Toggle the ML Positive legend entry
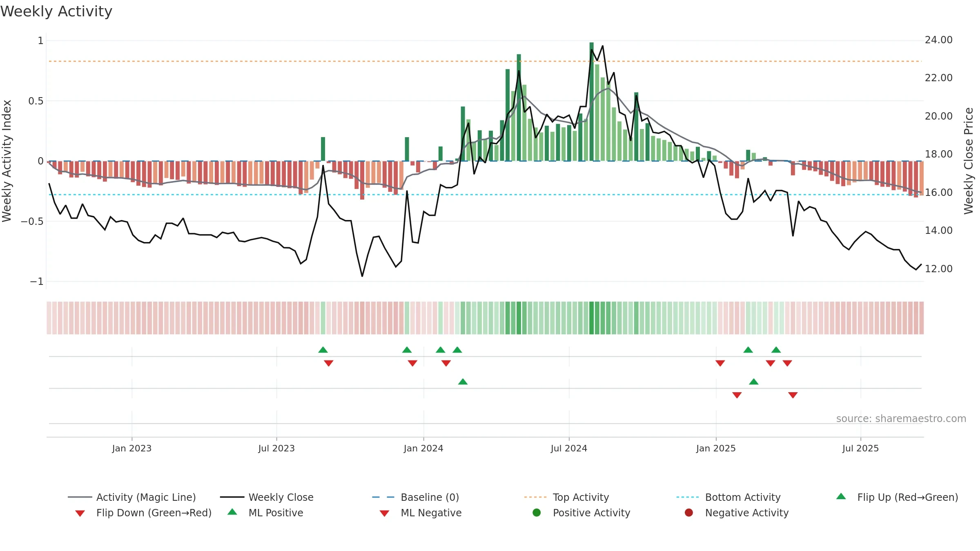Viewport: 980px width, 551px height. coord(265,513)
